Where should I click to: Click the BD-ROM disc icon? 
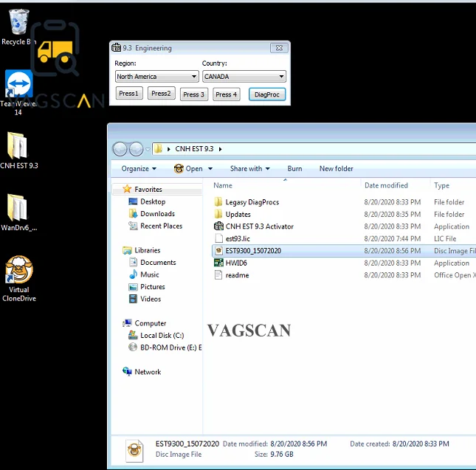coord(133,347)
